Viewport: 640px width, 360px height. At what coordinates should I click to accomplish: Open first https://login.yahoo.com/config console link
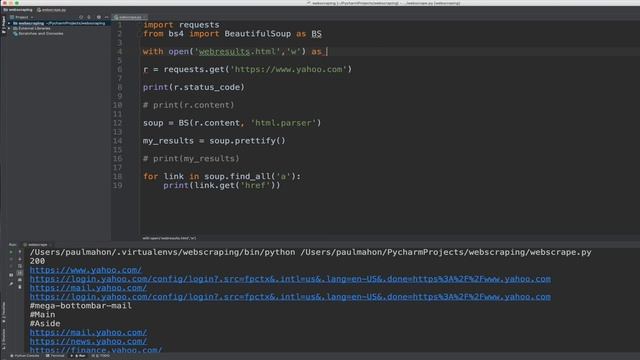pos(290,279)
